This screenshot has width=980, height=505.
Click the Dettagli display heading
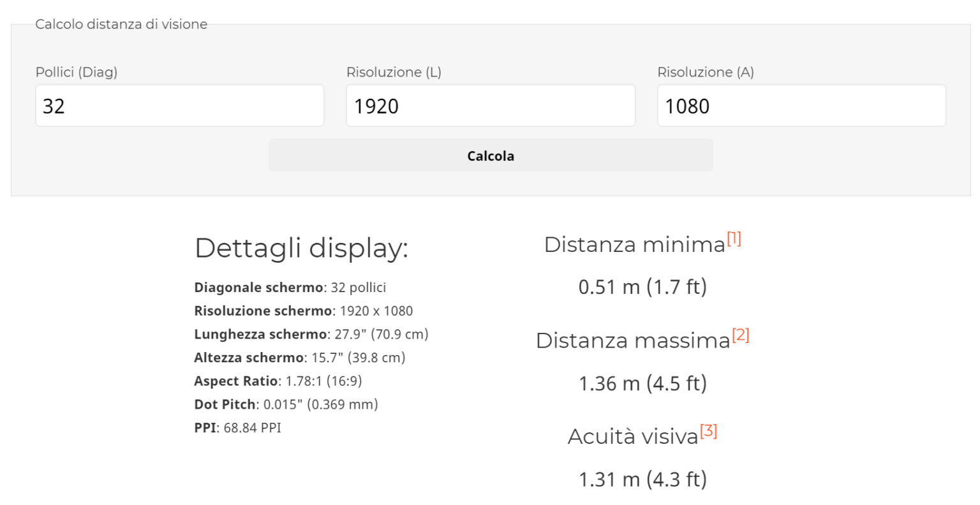301,247
